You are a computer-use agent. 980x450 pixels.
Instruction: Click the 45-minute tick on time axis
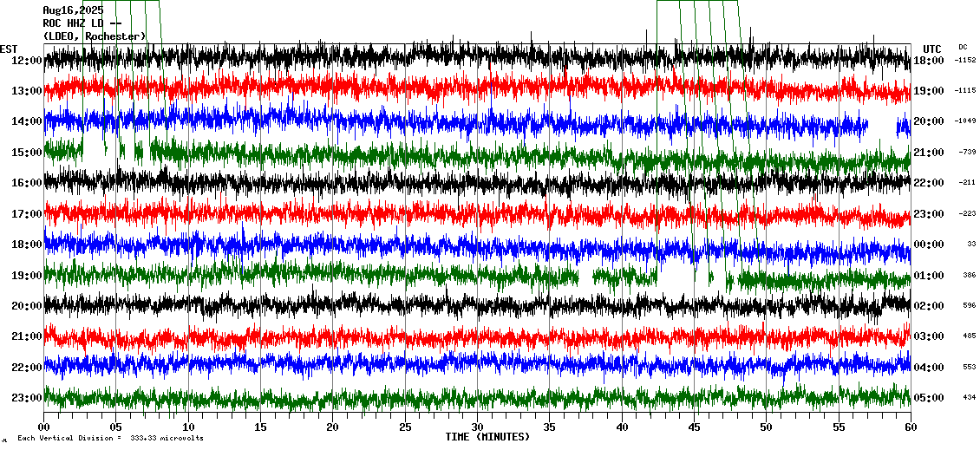tap(694, 427)
